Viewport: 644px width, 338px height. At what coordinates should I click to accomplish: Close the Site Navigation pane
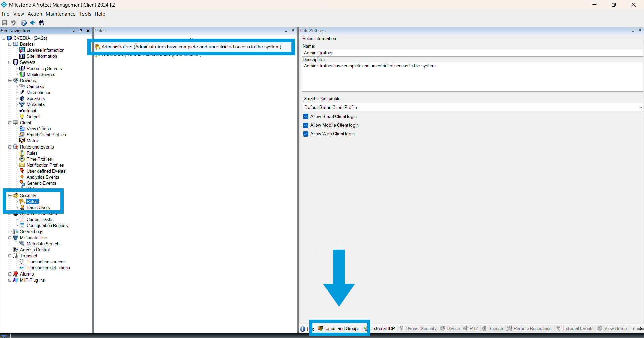88,31
